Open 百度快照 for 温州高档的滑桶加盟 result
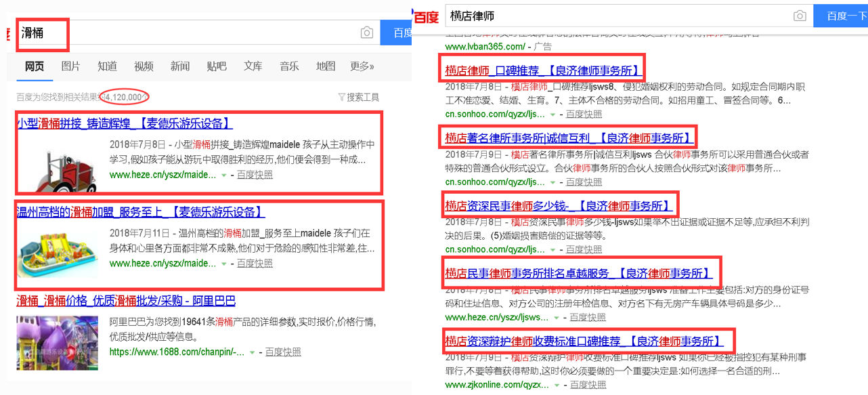Screen dimensions: 868x395 click(x=255, y=263)
